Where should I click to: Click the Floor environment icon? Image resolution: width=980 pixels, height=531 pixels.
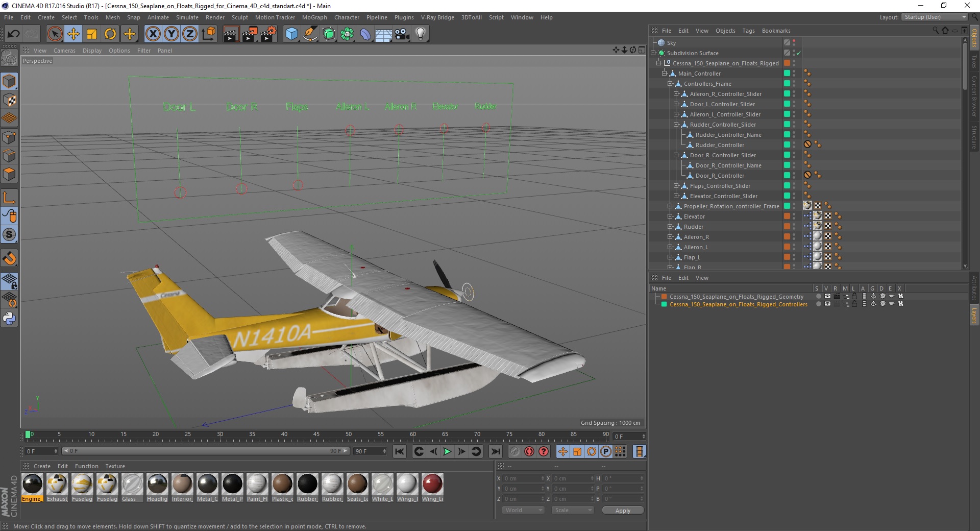tap(384, 34)
